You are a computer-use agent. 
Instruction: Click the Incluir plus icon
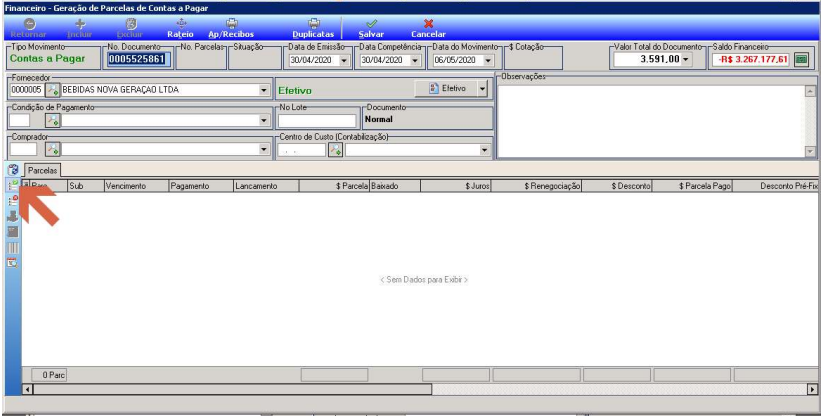tap(80, 24)
